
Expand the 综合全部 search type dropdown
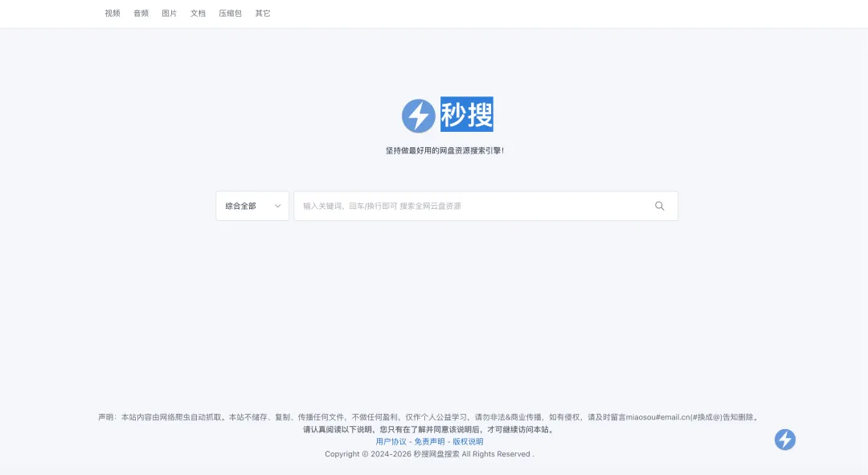tap(252, 206)
